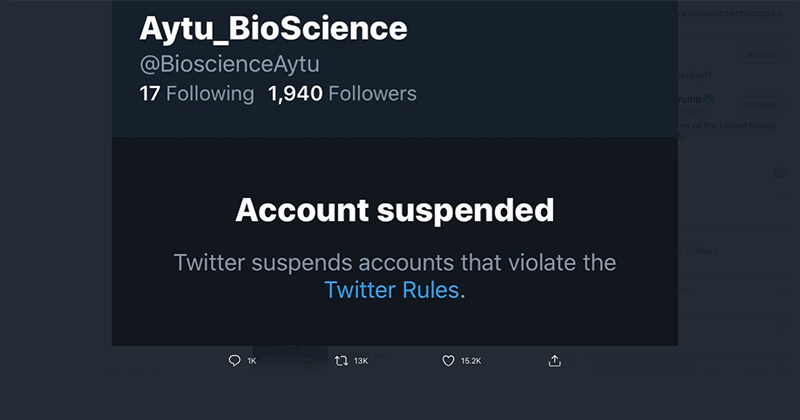800x420 pixels.
Task: Click the 13K retweet count
Action: (x=361, y=360)
